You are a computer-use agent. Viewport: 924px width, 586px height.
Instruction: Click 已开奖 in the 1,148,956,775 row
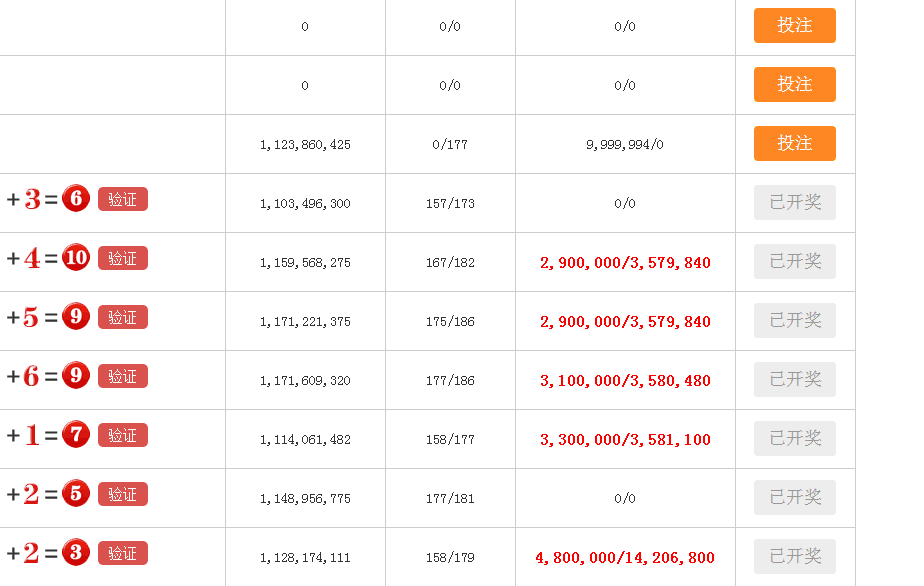[795, 497]
